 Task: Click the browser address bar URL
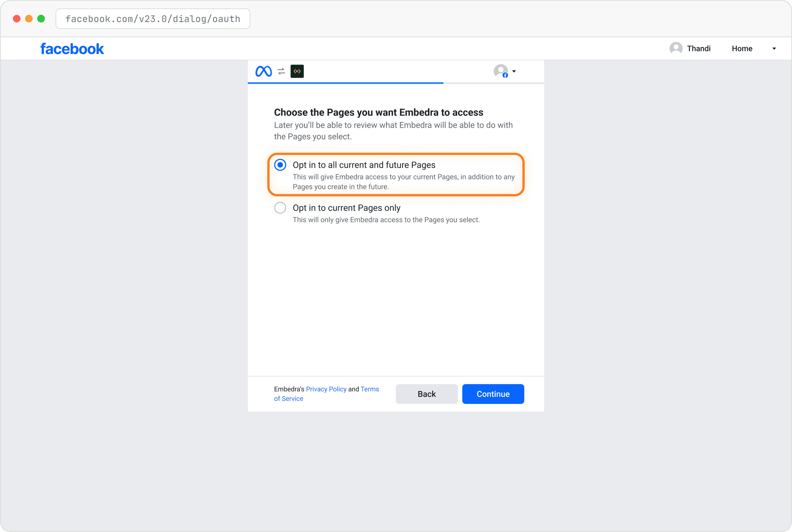tap(153, 19)
